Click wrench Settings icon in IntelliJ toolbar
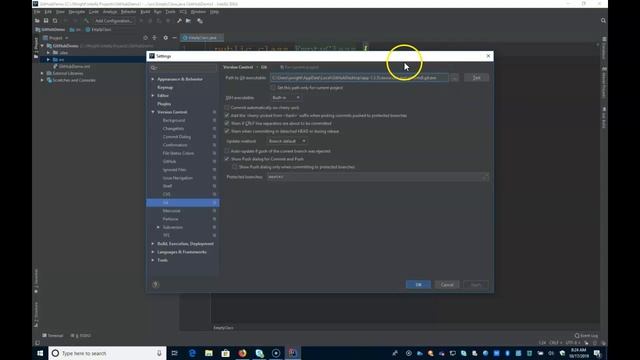This screenshot has height=360, width=640. pos(179,20)
